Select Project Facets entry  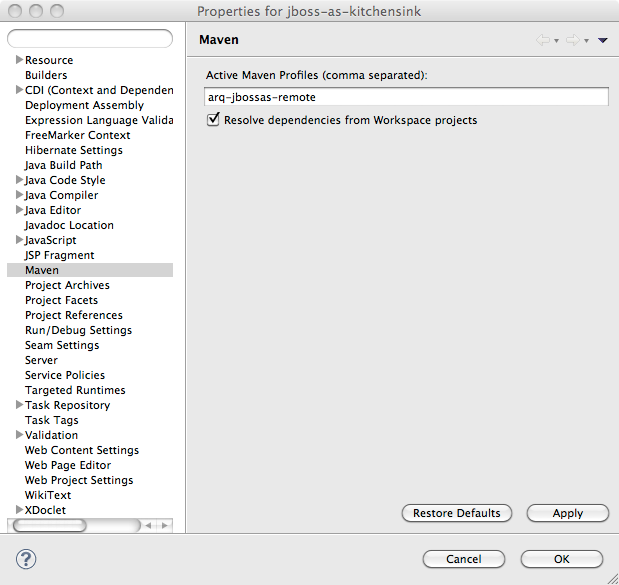point(61,300)
